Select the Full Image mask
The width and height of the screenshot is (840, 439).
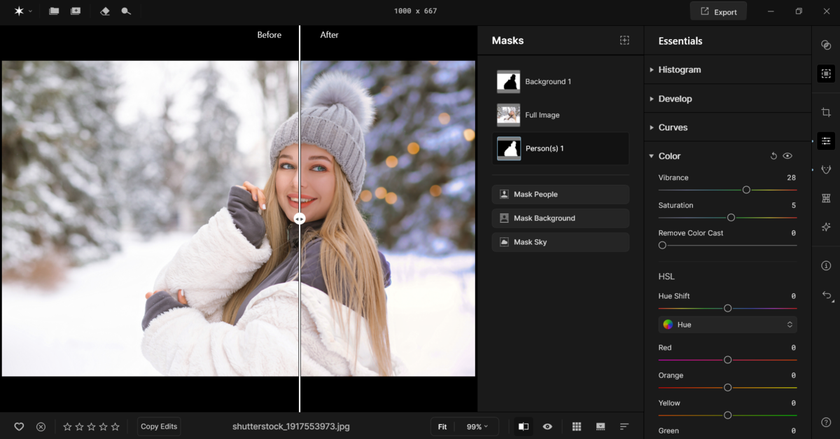(x=560, y=115)
